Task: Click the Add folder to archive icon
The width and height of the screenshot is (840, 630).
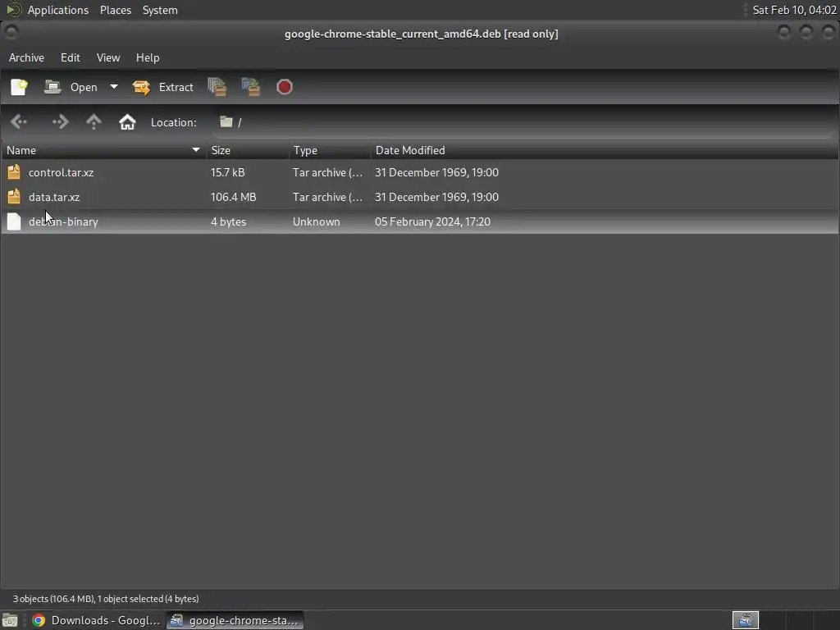Action: point(251,87)
